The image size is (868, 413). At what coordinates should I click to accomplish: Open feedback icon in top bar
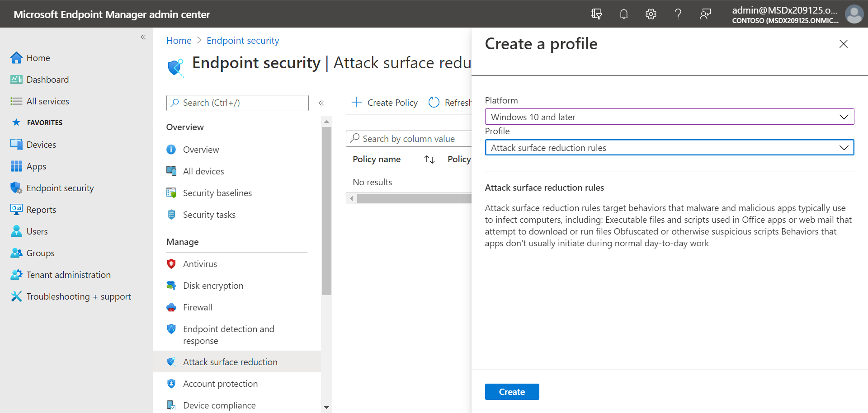tap(705, 14)
